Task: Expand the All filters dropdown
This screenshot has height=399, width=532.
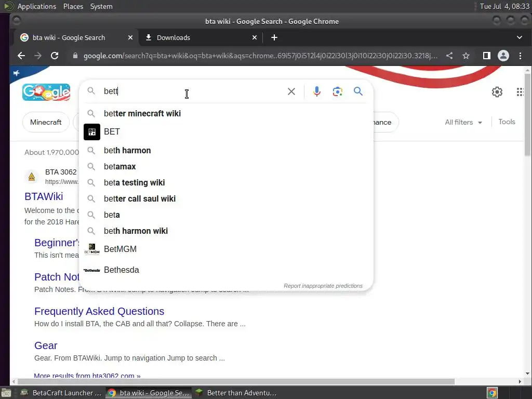Action: coord(463,123)
